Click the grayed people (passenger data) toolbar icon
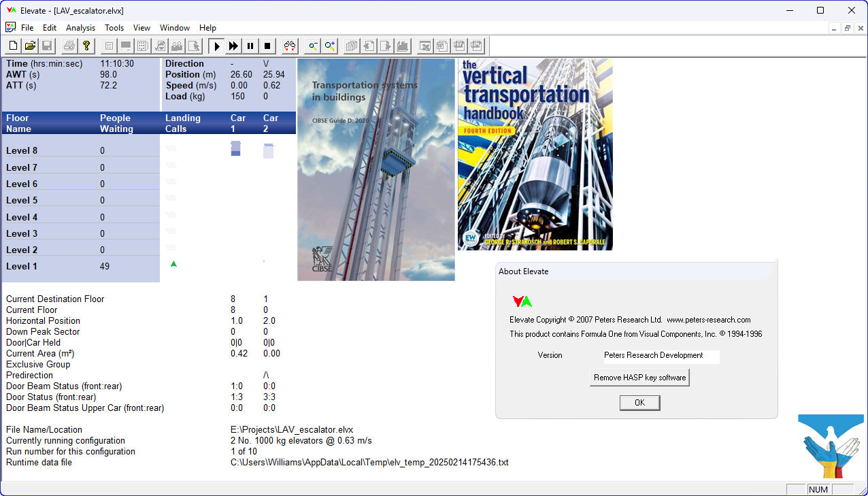Image resolution: width=868 pixels, height=496 pixels. tap(177, 46)
